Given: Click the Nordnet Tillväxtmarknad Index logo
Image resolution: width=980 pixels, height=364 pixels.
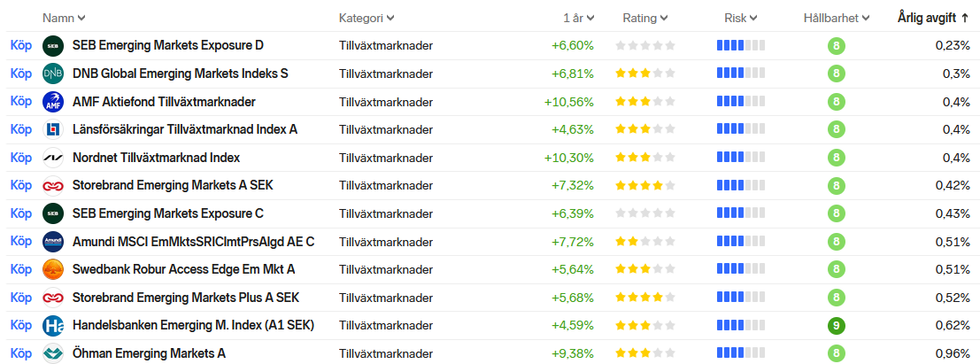Looking at the screenshot, I should pyautogui.click(x=53, y=158).
